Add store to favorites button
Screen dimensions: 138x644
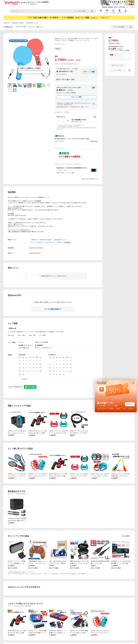tap(15, 387)
